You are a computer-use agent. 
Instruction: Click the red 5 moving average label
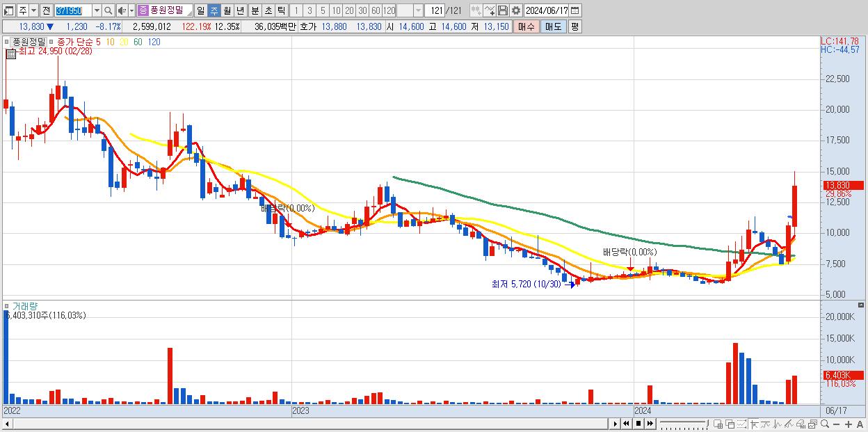98,42
